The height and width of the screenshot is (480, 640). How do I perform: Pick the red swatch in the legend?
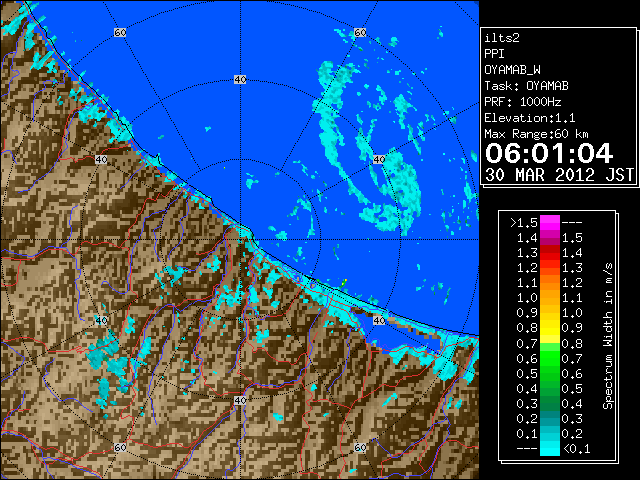(x=550, y=253)
